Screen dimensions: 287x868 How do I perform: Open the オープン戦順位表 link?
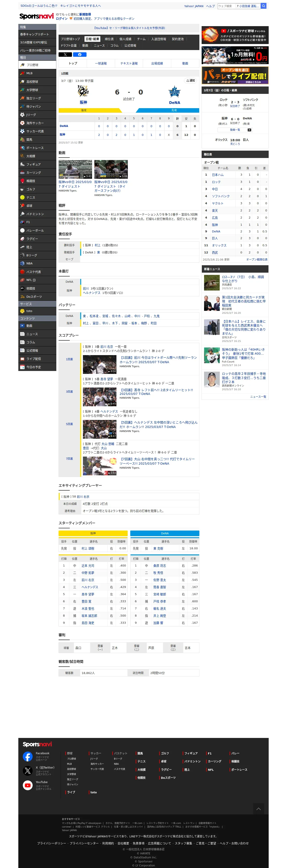(x=257, y=259)
